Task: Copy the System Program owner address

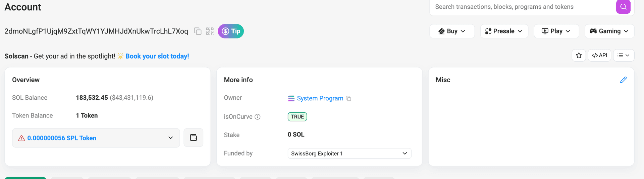Action: click(x=348, y=98)
